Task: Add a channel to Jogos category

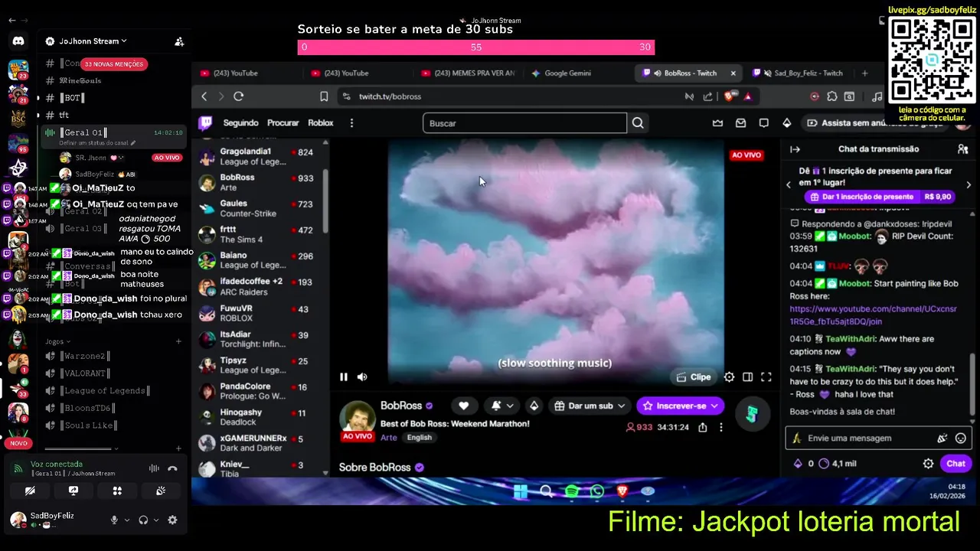Action: pyautogui.click(x=178, y=341)
